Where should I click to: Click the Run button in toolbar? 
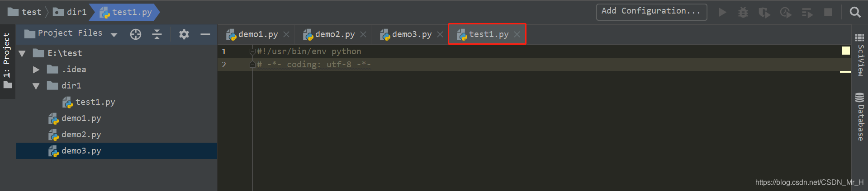click(722, 12)
